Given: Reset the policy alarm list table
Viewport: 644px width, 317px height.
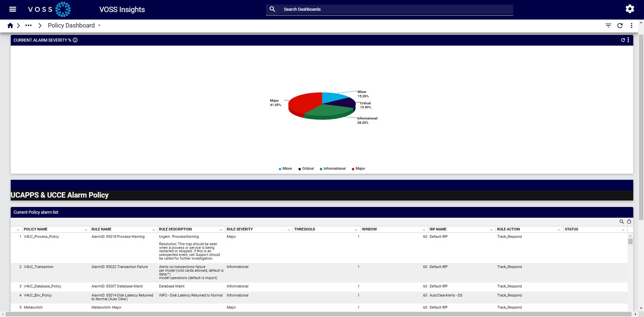Looking at the screenshot, I should 629,222.
